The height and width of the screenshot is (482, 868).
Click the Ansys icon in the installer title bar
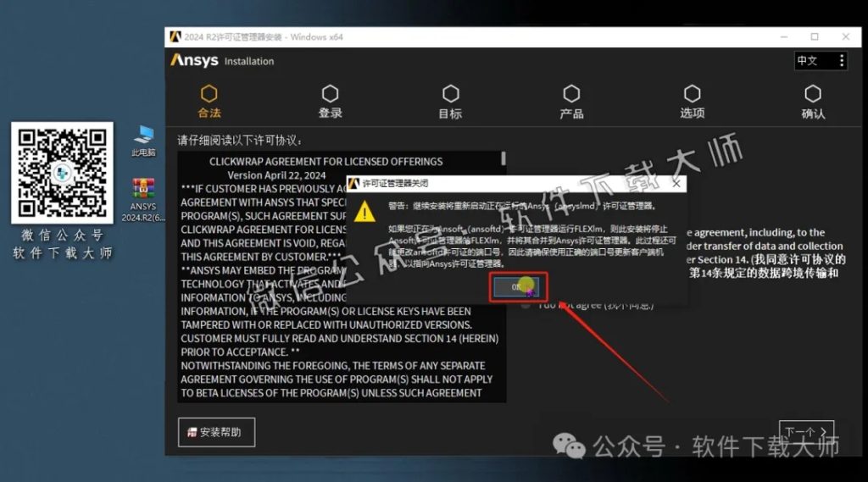[x=175, y=37]
